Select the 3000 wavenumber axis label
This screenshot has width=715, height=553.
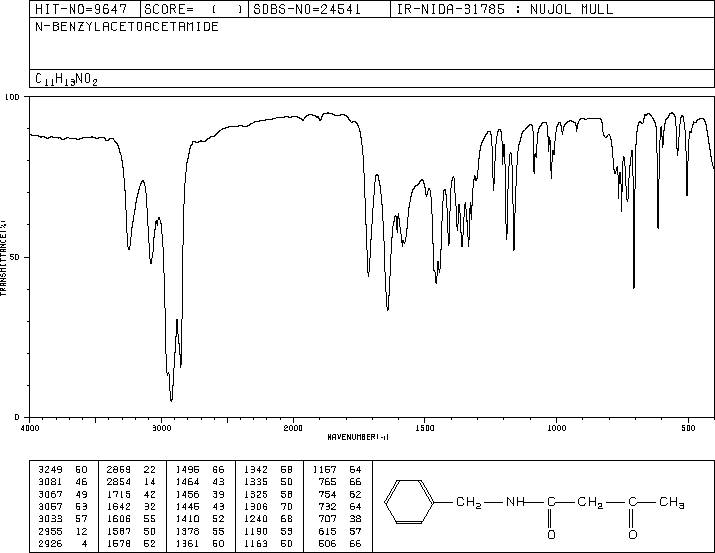(161, 428)
